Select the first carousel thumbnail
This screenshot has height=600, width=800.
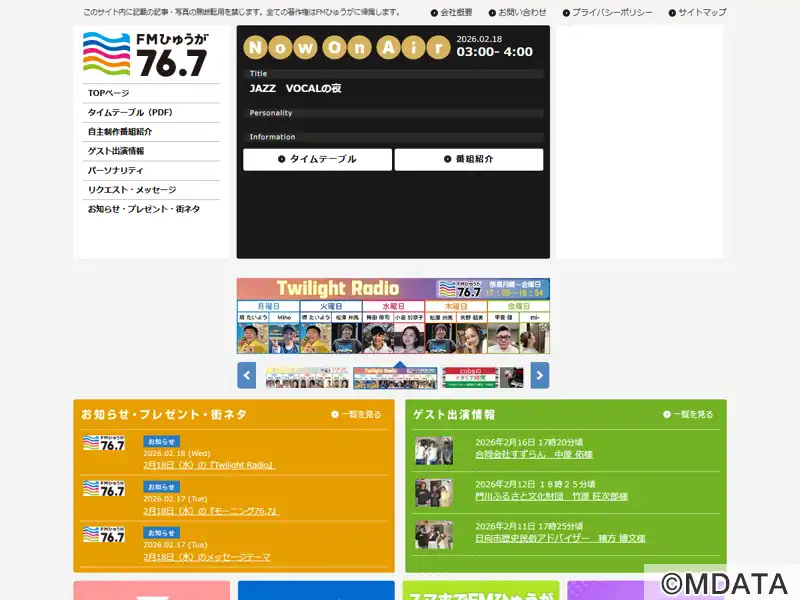tap(307, 378)
